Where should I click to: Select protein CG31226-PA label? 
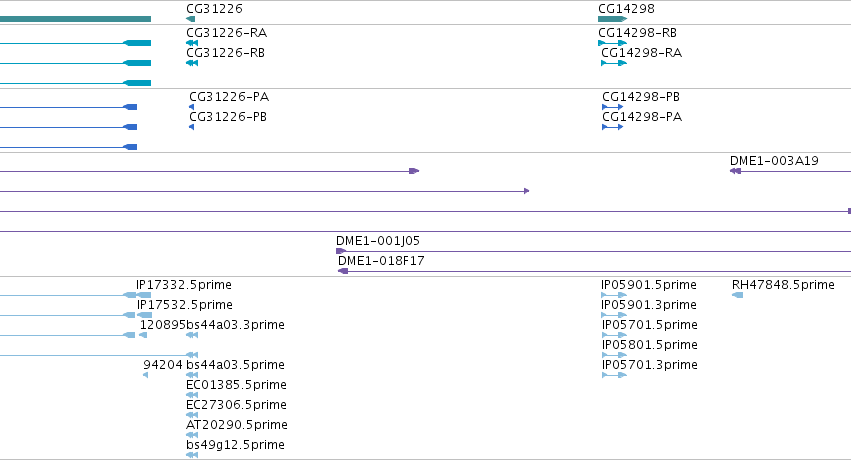pyautogui.click(x=229, y=97)
